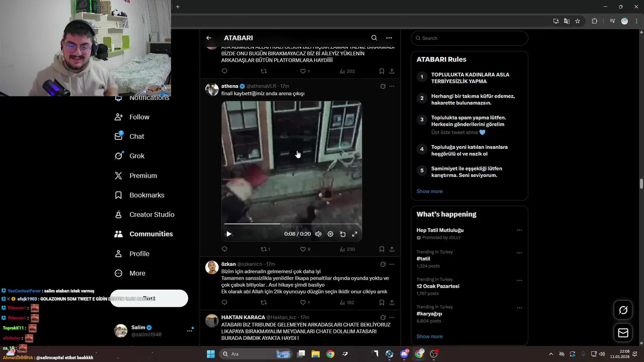Open the #tatil trend
Viewport: 644px width, 362px height.
pyautogui.click(x=423, y=258)
